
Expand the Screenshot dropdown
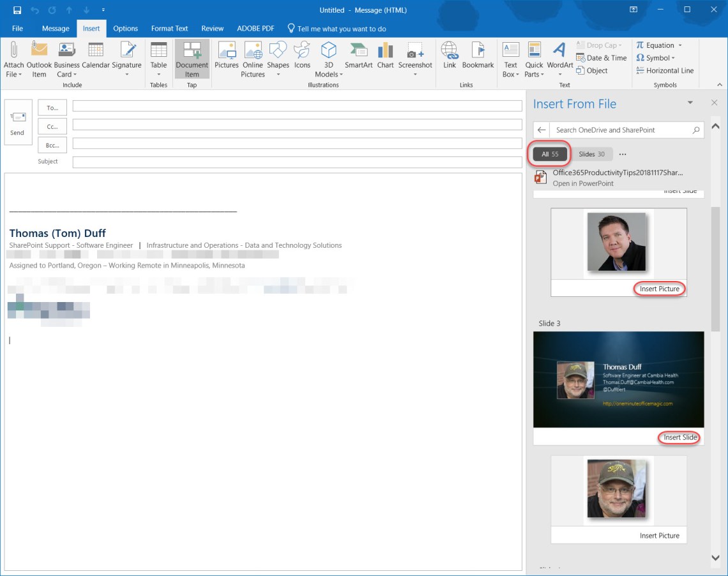pyautogui.click(x=415, y=74)
